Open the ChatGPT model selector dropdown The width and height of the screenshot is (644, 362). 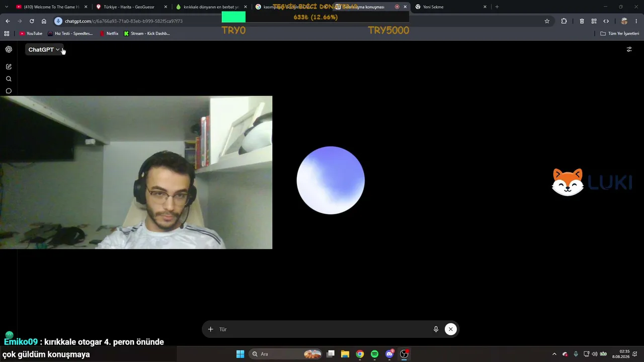coord(44,50)
